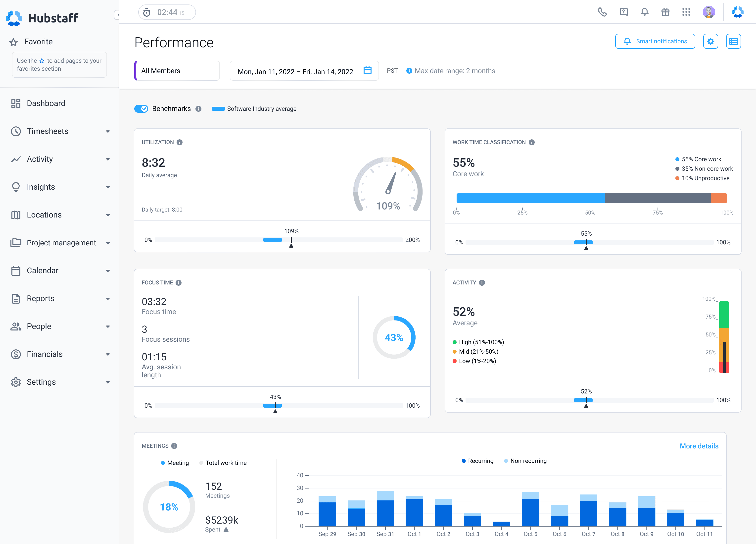
Task: Open the help question icon
Action: pyautogui.click(x=623, y=12)
